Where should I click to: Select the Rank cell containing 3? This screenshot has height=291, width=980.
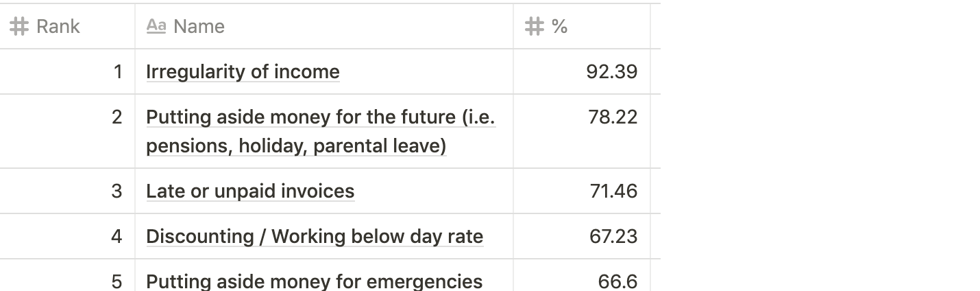tap(67, 191)
